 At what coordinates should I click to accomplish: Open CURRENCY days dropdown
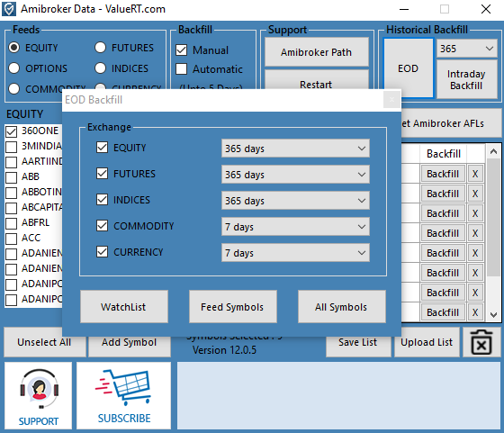pyautogui.click(x=295, y=252)
